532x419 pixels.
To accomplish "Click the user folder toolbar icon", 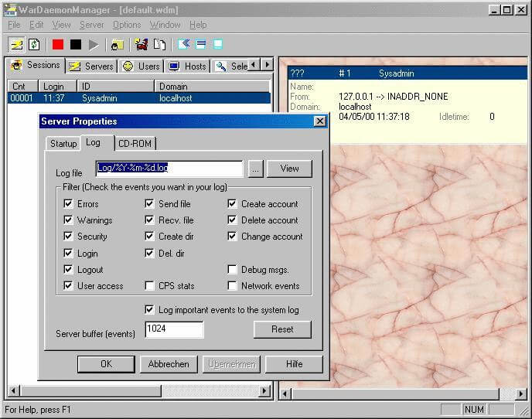I will [x=118, y=44].
